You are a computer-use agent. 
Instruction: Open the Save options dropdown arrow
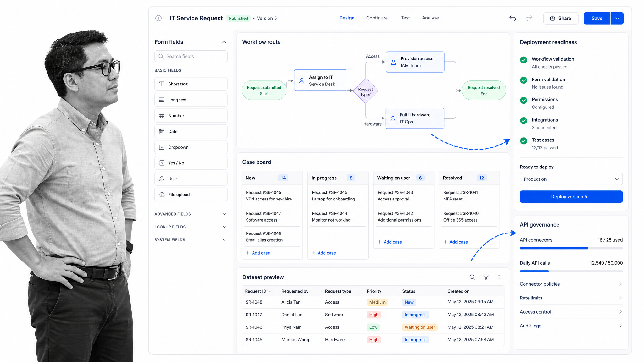tap(617, 18)
